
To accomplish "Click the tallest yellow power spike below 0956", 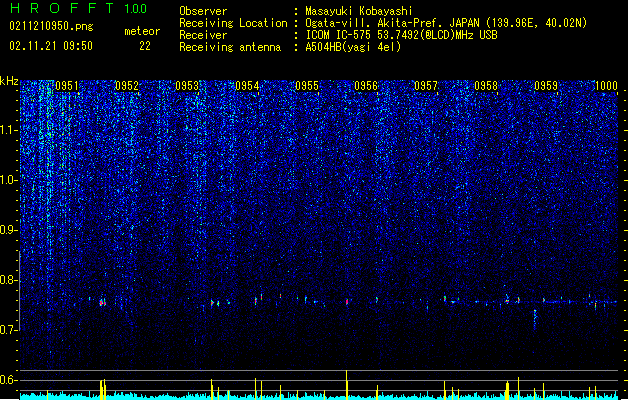I will 347,384.
